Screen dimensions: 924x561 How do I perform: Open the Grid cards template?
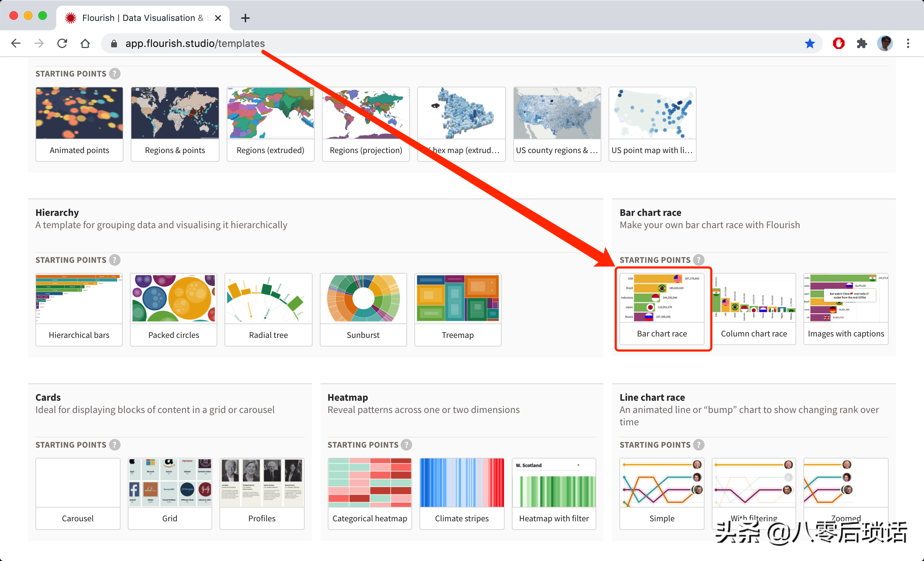[x=170, y=493]
